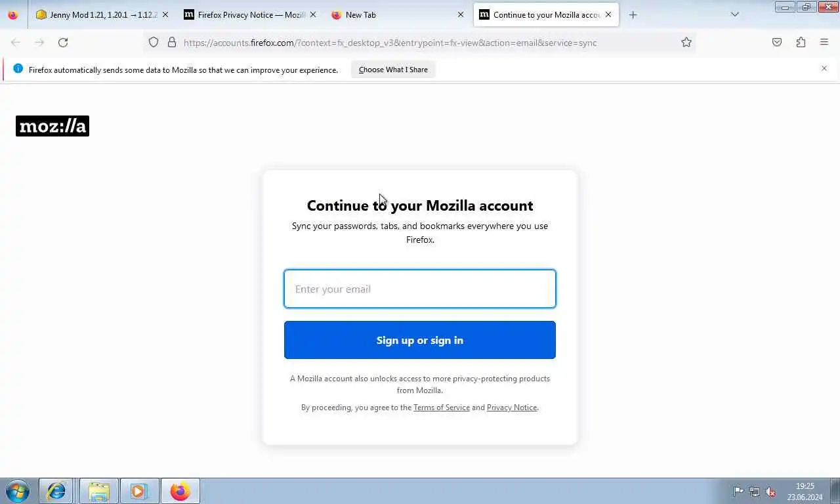
Task: Launch Internet Explorer from taskbar
Action: coord(56,491)
